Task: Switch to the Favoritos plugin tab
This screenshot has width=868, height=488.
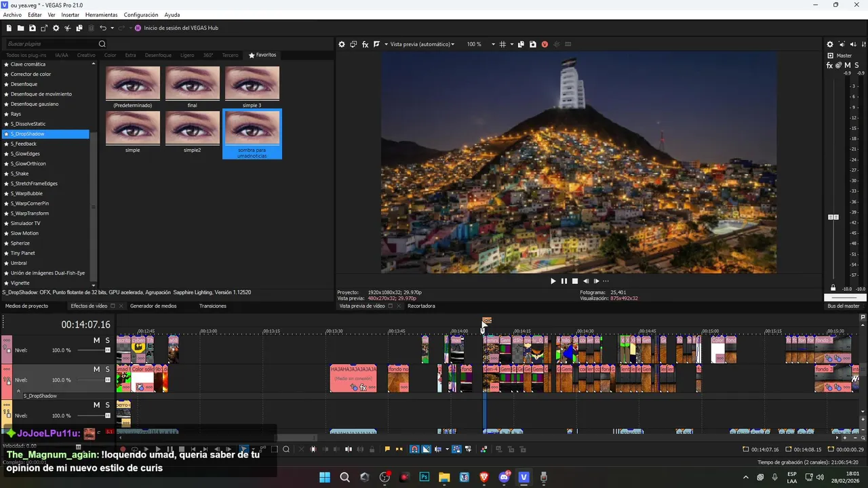Action: pyautogui.click(x=262, y=55)
